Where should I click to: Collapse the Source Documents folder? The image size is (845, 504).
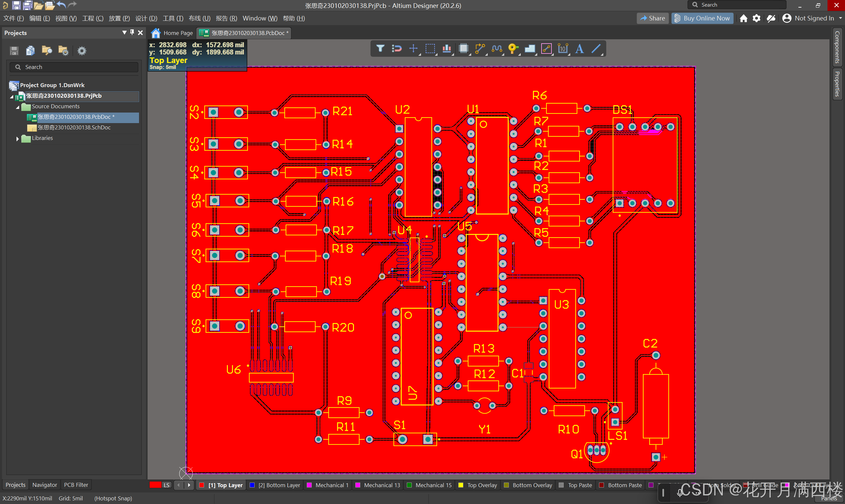pos(18,107)
